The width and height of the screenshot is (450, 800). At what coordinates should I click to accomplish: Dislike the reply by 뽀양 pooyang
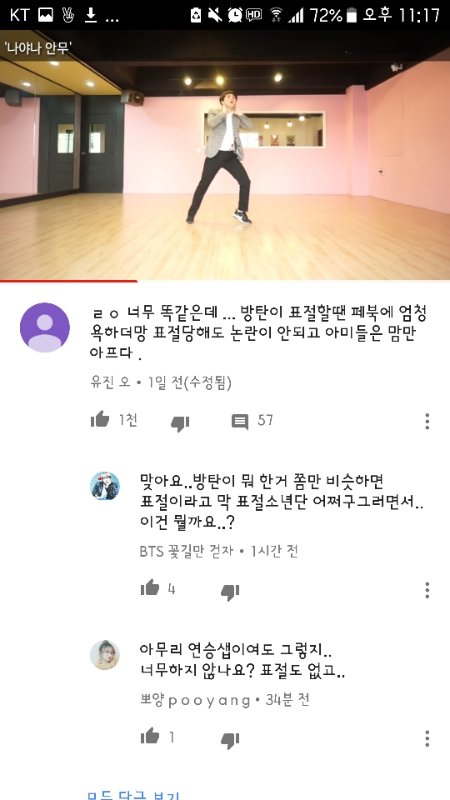click(230, 740)
